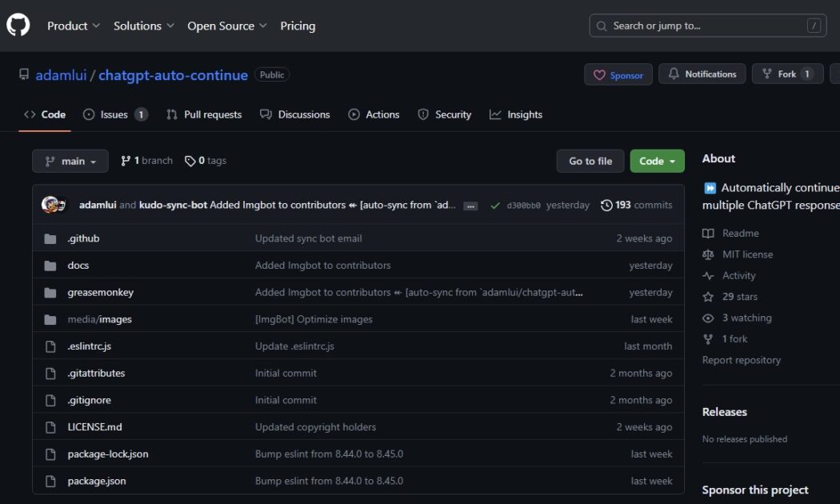This screenshot has height=504, width=840.
Task: Click the Sponsor button
Action: tap(618, 74)
